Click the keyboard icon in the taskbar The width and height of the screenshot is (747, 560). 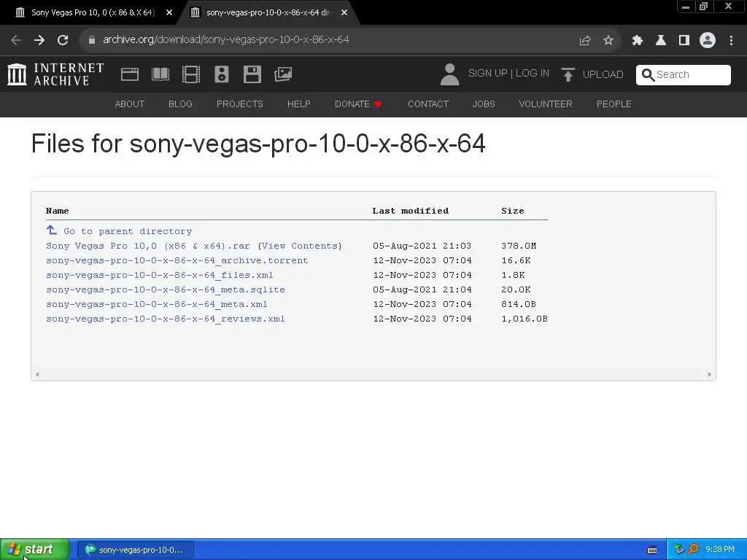(x=652, y=550)
